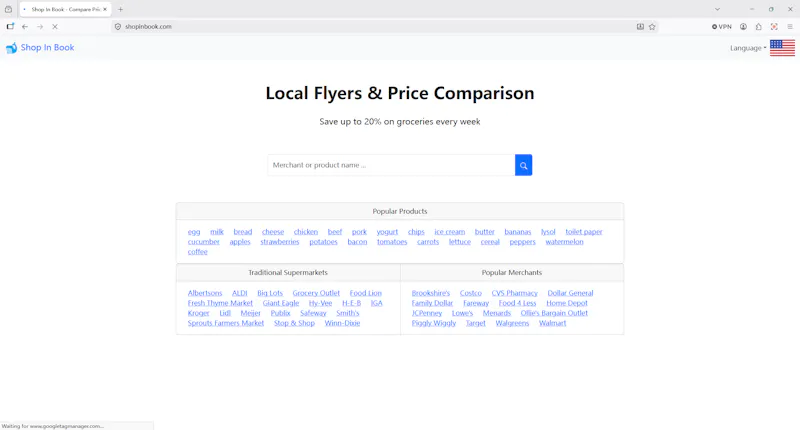Viewport: 800px width, 430px height.
Task: Close the Shop In Book tab
Action: coord(105,9)
